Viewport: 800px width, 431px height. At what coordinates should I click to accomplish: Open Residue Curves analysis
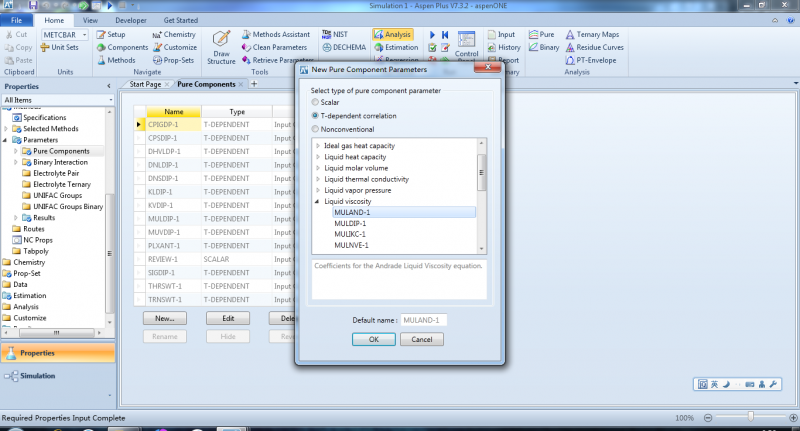[x=594, y=47]
